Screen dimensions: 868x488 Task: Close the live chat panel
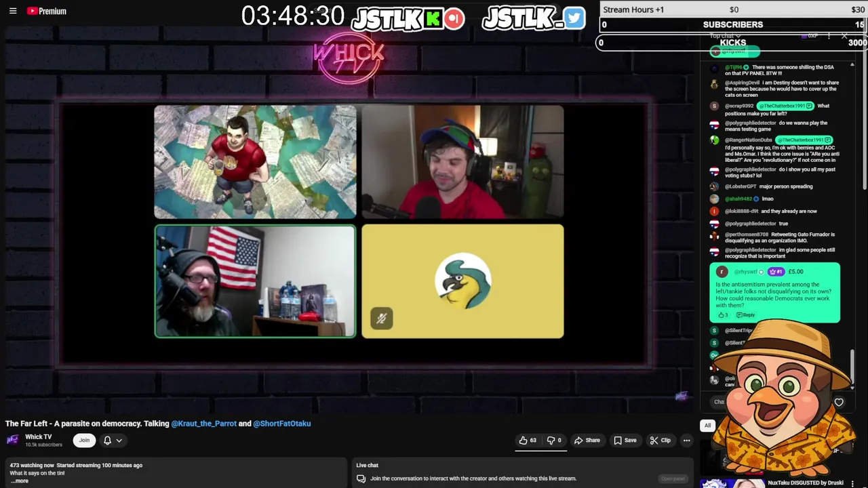click(844, 36)
